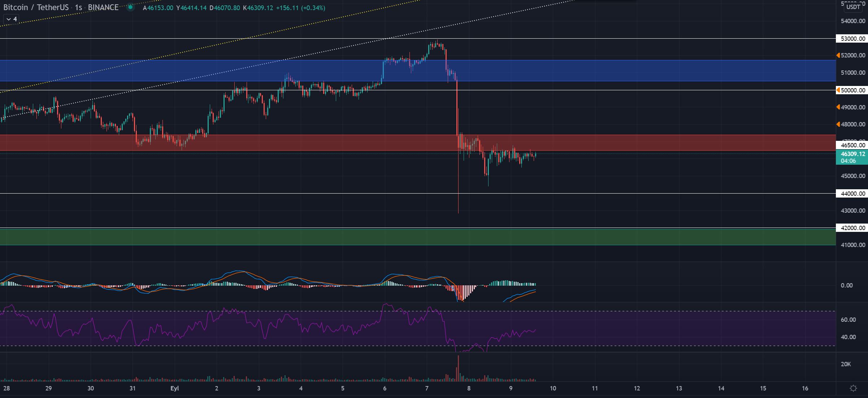Click the orange alert arrow at 50000.00
Screen dimensions: 868x398
(838, 90)
